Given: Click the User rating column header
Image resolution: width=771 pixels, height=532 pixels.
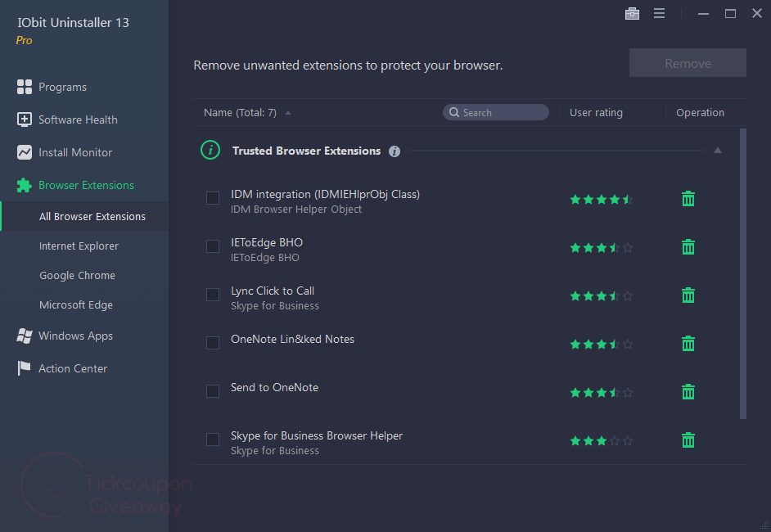Looking at the screenshot, I should tap(596, 113).
